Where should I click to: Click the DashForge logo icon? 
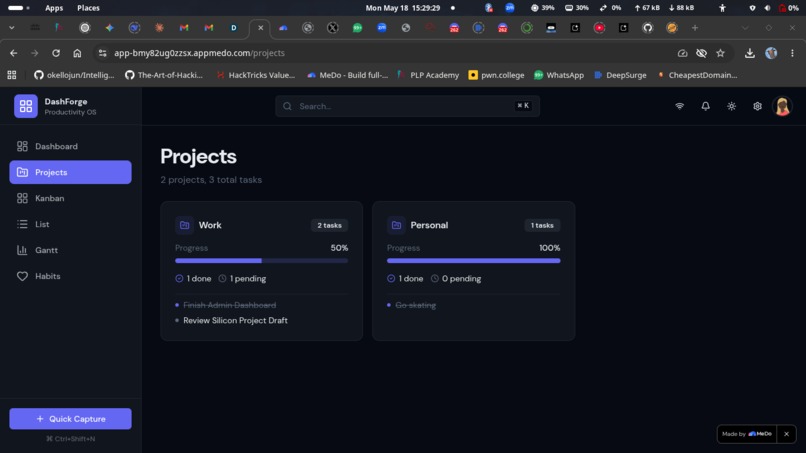(26, 106)
